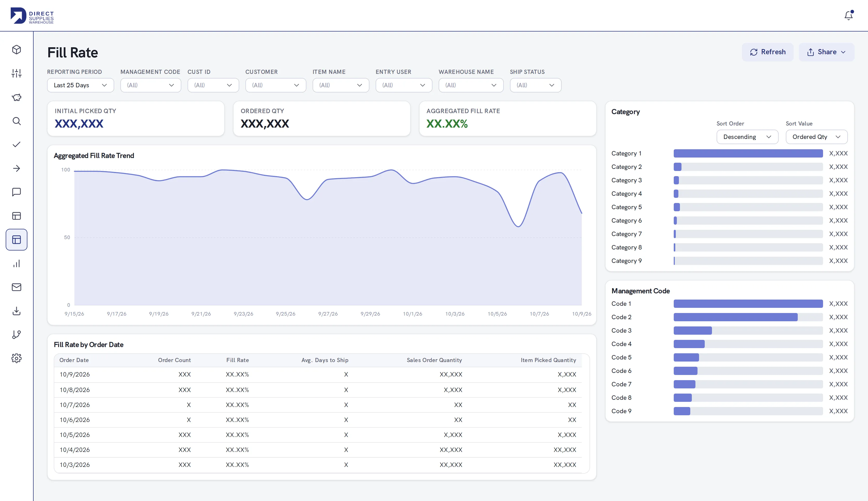Click the magnifier search sidebar icon
Image resolution: width=868 pixels, height=501 pixels.
click(x=17, y=121)
